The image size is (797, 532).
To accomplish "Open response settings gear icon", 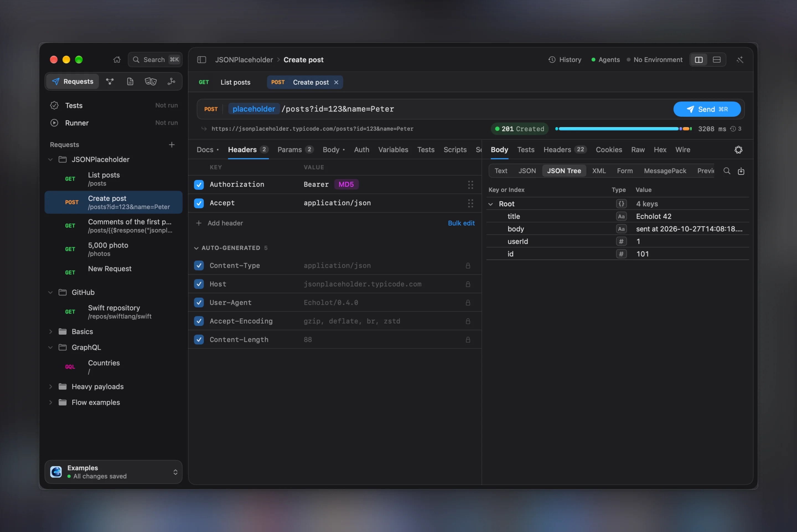I will [x=739, y=150].
